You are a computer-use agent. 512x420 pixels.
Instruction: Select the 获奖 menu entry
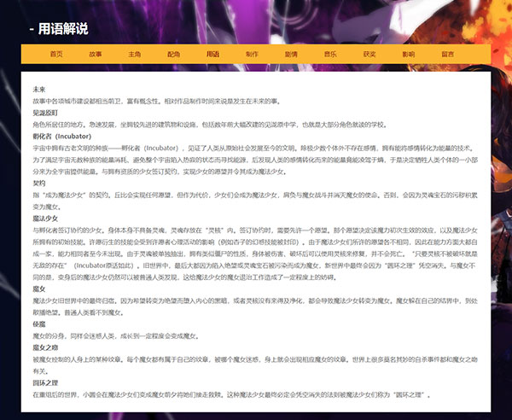[369, 54]
